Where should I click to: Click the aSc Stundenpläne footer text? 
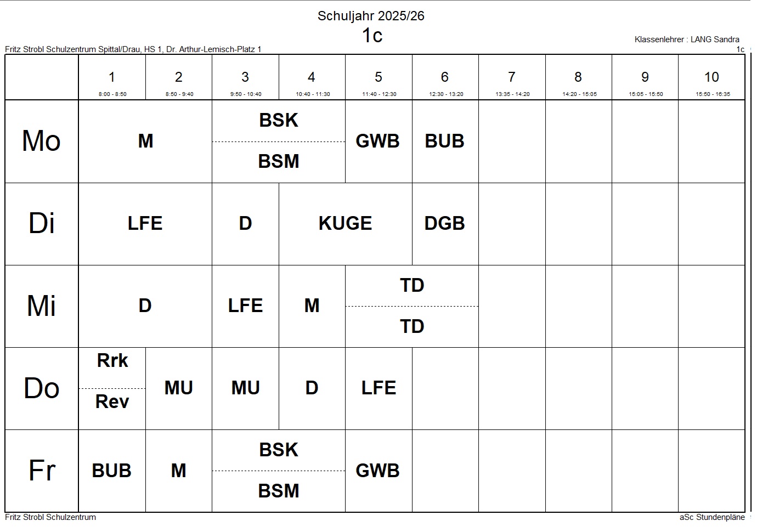pyautogui.click(x=712, y=517)
